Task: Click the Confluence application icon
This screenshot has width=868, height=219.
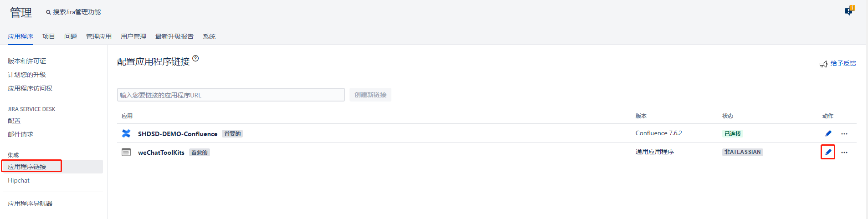Action: tap(126, 133)
